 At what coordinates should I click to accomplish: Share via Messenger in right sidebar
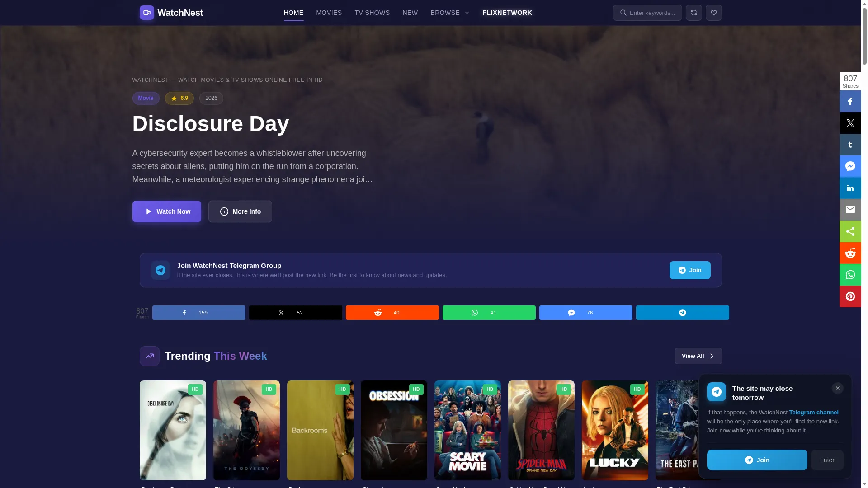[850, 166]
